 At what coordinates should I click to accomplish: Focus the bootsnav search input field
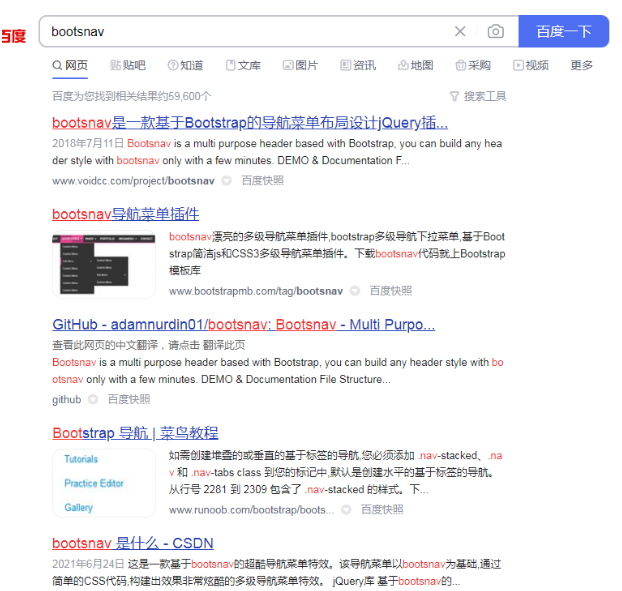point(246,31)
